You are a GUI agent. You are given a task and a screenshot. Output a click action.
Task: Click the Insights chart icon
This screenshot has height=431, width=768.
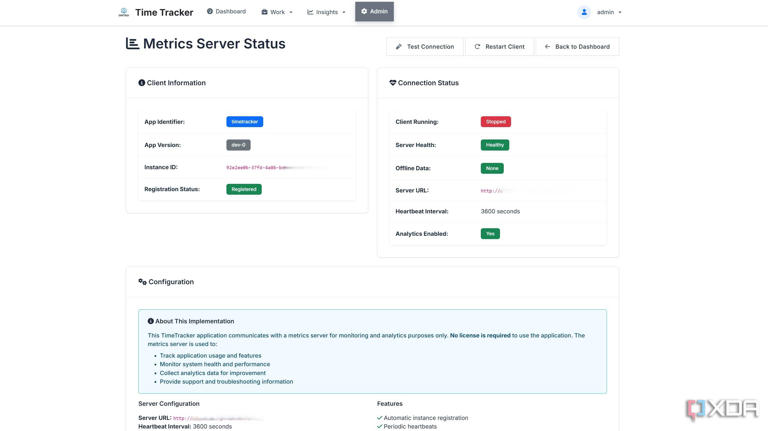(310, 12)
